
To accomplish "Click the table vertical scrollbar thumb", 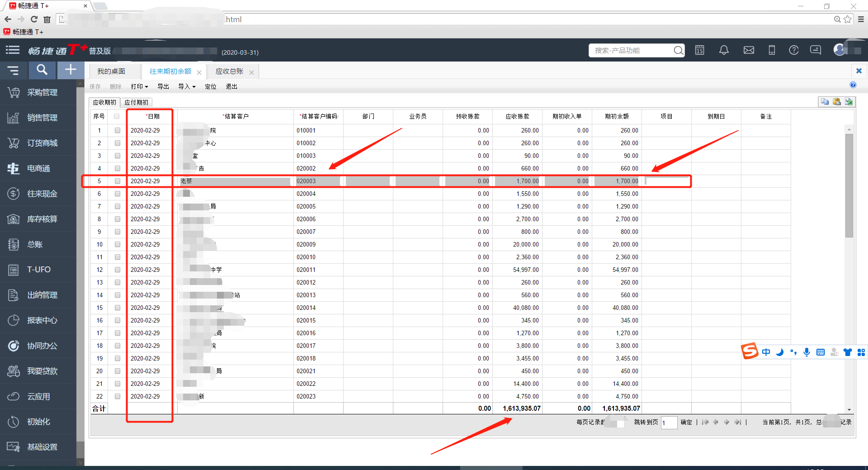I will click(849, 185).
